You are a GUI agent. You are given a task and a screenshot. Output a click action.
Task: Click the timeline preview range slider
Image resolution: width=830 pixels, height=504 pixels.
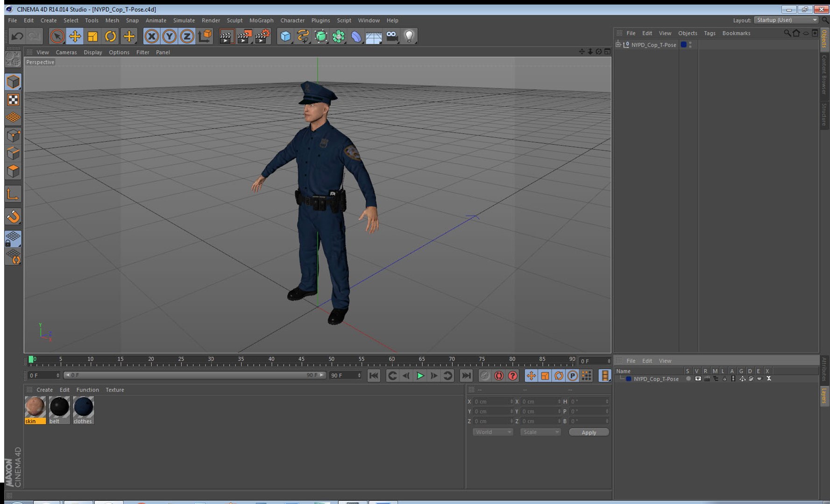194,375
